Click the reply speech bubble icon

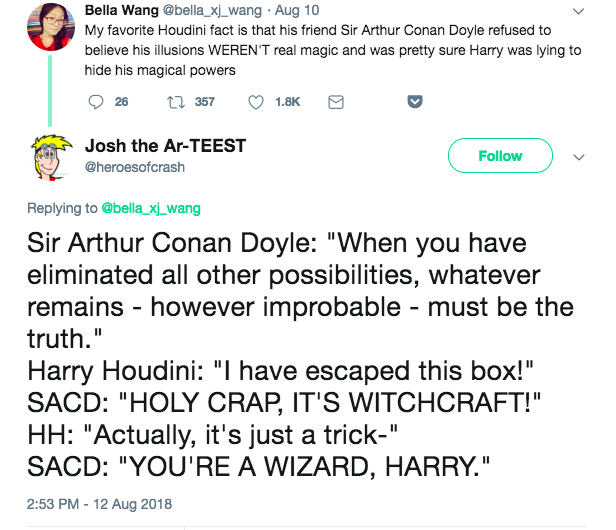(x=97, y=101)
